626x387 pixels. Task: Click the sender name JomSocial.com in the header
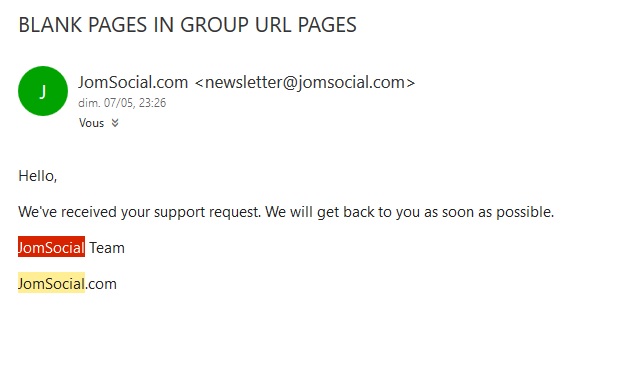tap(133, 82)
